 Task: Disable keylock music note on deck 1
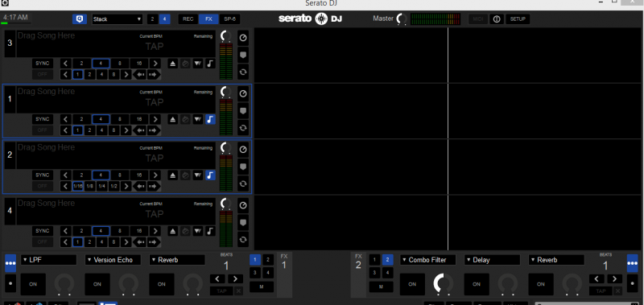pos(210,119)
